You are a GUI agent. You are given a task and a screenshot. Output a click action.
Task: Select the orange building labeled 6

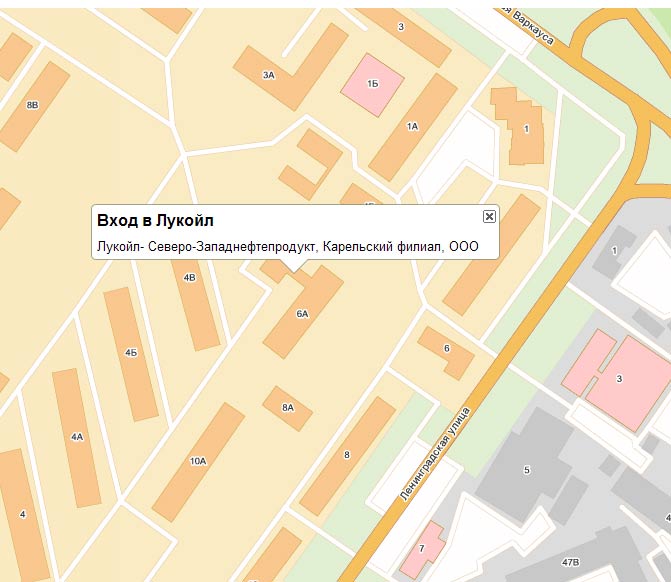coord(445,348)
